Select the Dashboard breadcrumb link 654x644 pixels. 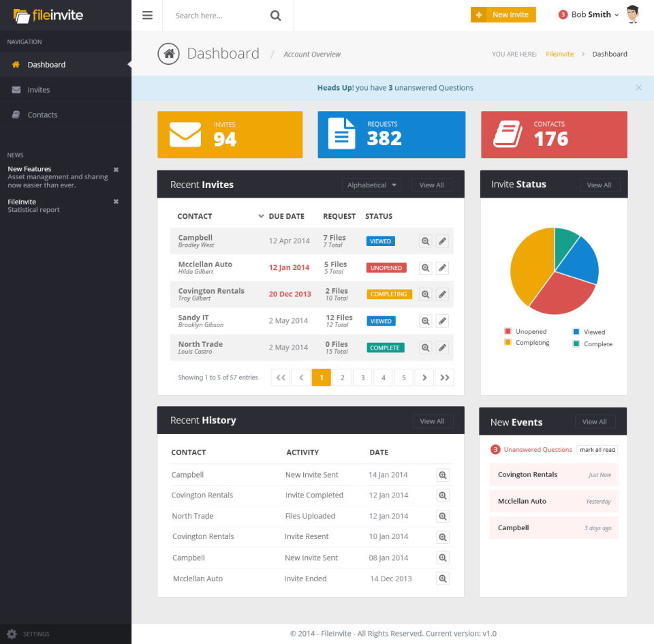609,54
